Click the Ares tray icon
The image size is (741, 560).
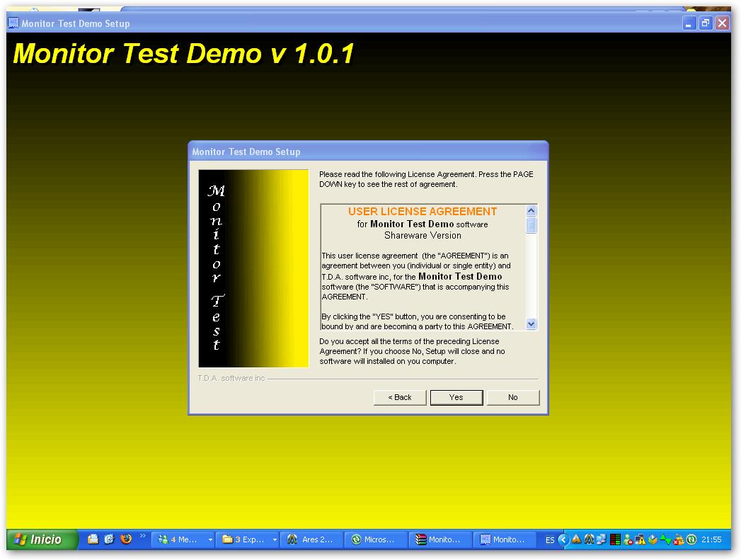point(589,539)
